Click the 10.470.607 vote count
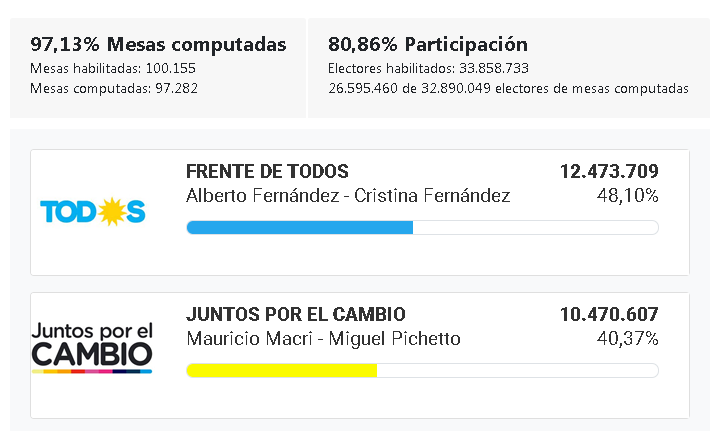 [609, 314]
